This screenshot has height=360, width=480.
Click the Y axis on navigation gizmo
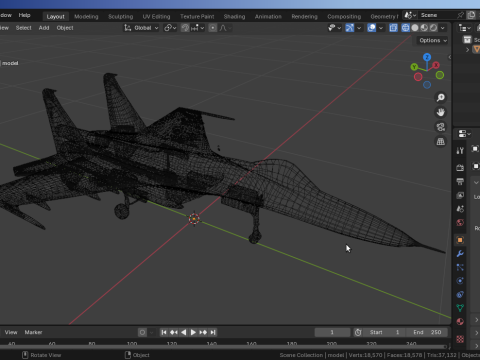point(414,67)
